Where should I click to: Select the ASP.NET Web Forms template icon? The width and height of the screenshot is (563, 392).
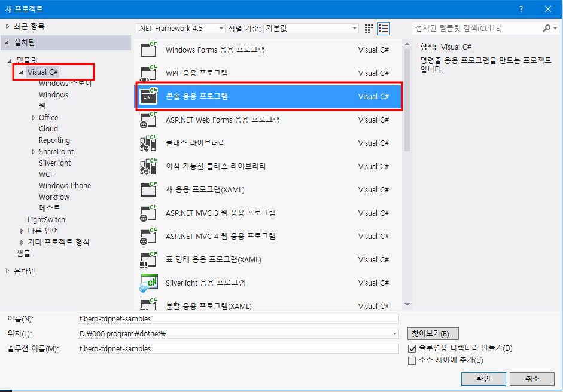(148, 120)
